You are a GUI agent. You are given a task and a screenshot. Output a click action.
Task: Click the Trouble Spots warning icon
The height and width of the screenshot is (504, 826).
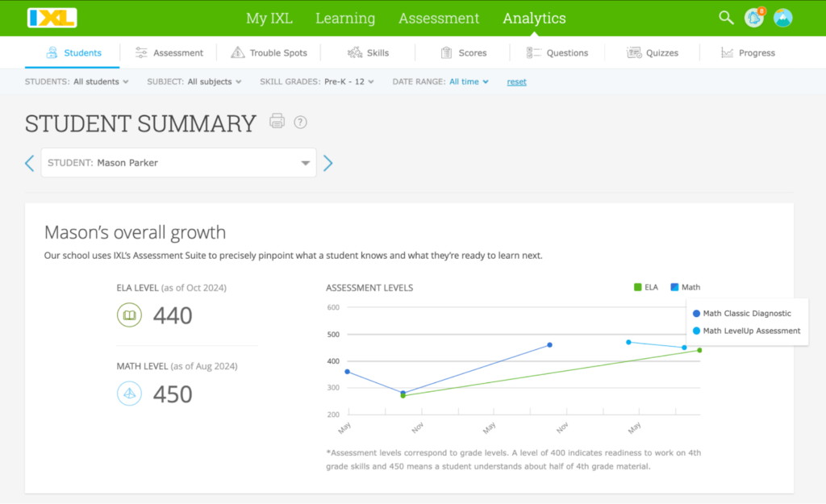pos(238,52)
